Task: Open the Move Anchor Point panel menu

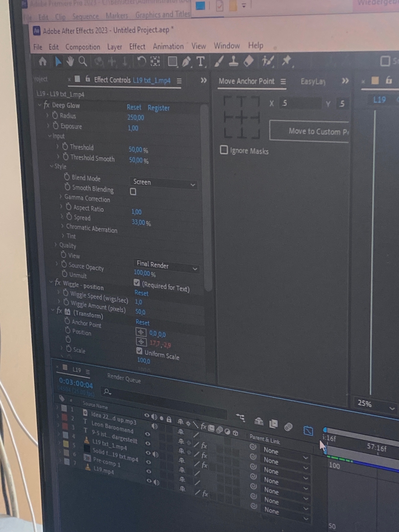Action: (283, 82)
